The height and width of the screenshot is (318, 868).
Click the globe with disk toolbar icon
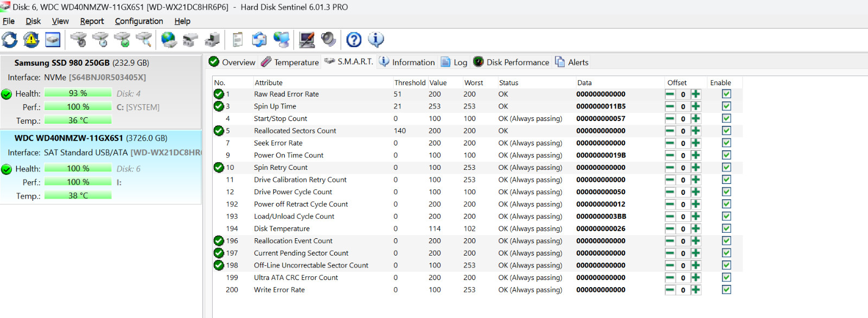pos(169,40)
